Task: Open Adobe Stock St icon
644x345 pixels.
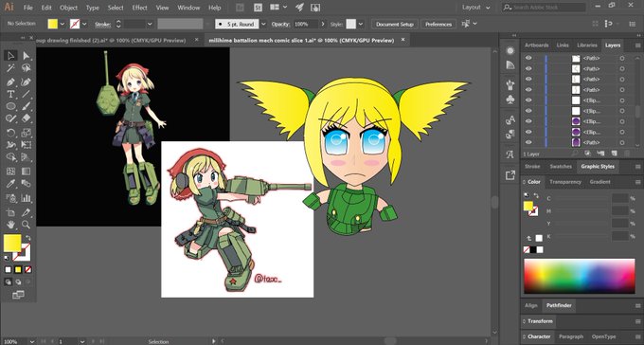Action: [x=258, y=8]
